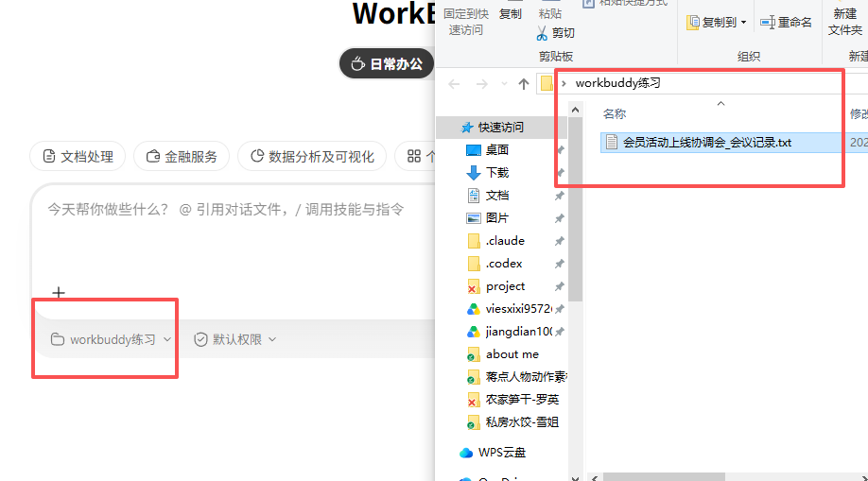The height and width of the screenshot is (481, 868).
Task: Open 图片 in navigation pane
Action: point(497,218)
